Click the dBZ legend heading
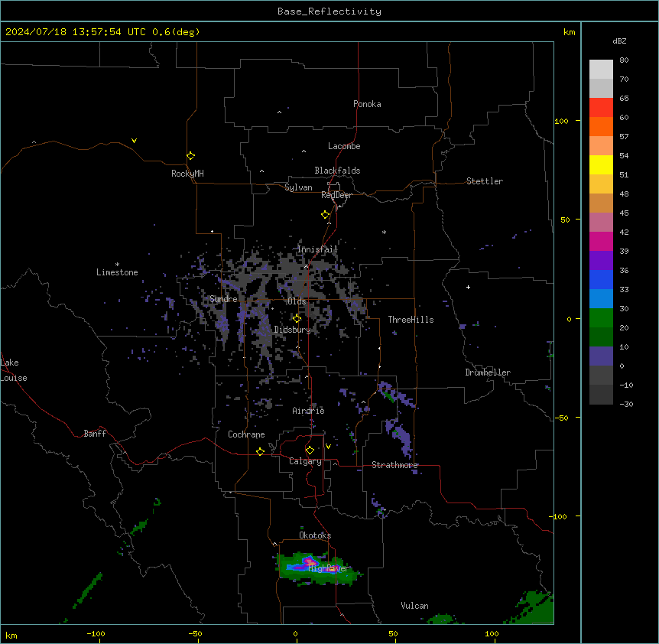 click(619, 41)
